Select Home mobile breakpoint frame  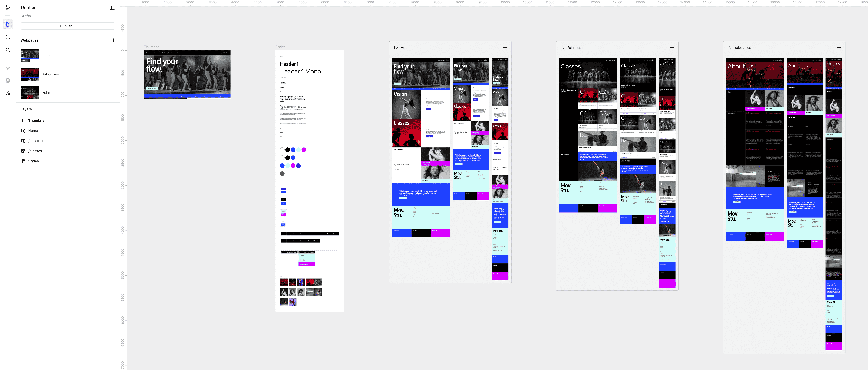[x=500, y=169]
